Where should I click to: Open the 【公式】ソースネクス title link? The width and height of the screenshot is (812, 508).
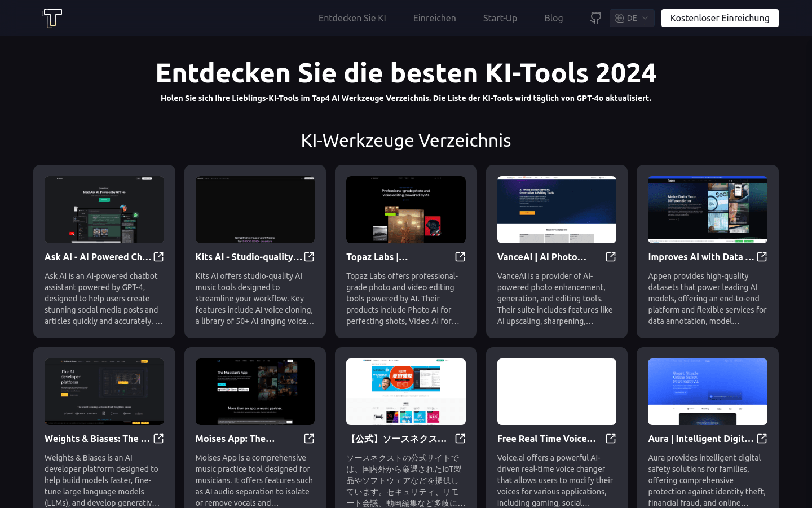397,439
